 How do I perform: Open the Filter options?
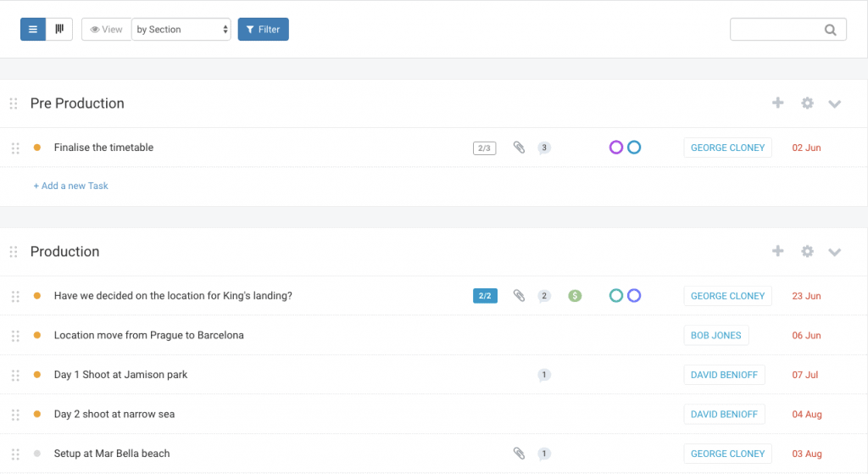(x=263, y=30)
